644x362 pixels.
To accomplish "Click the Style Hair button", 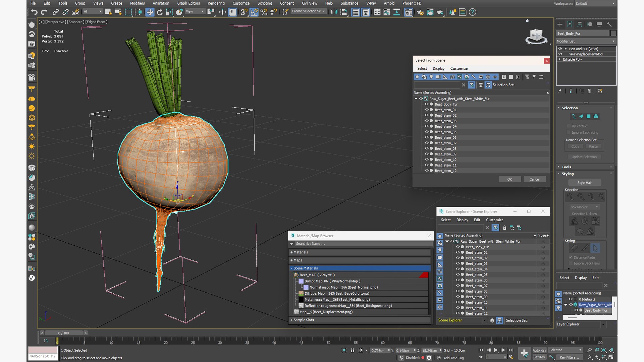I will pos(584,183).
